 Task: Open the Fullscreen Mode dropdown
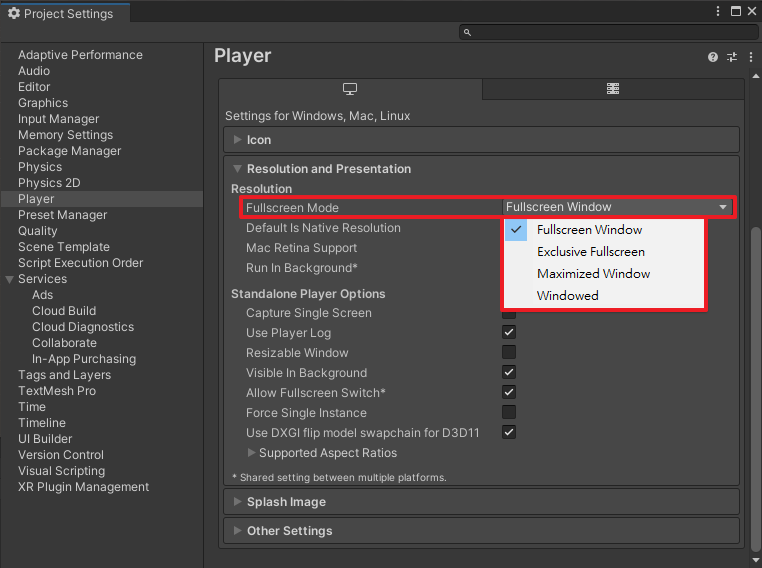pos(618,207)
